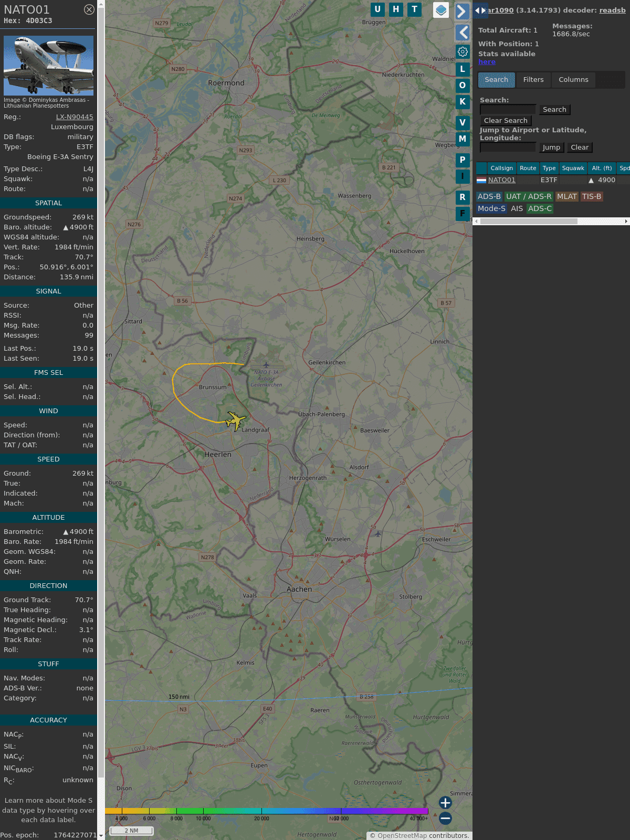Click the ADS-B legend swatch
The image size is (630, 840).
(489, 196)
